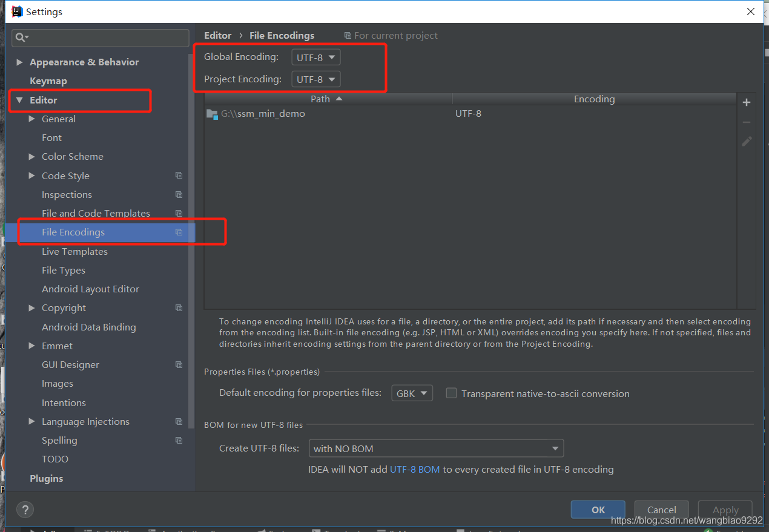This screenshot has height=532, width=769.
Task: Select Plugins in settings tree
Action: pos(47,478)
